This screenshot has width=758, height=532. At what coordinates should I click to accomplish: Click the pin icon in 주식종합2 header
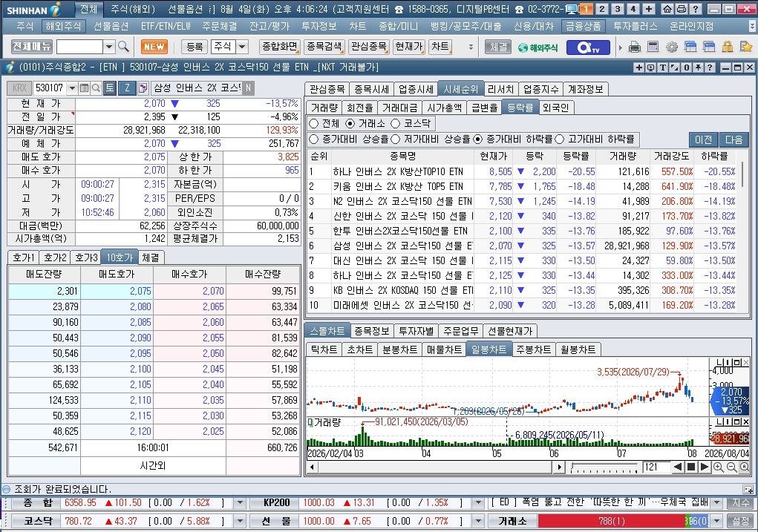coord(698,68)
